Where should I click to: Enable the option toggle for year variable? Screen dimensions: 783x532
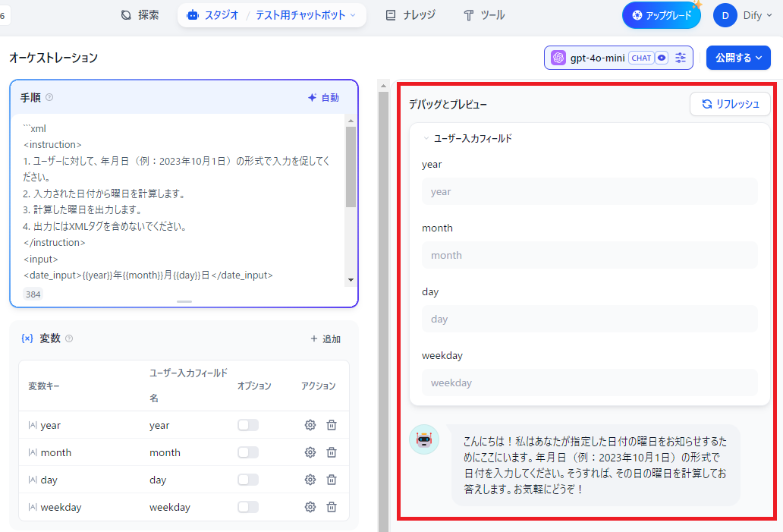pyautogui.click(x=247, y=425)
